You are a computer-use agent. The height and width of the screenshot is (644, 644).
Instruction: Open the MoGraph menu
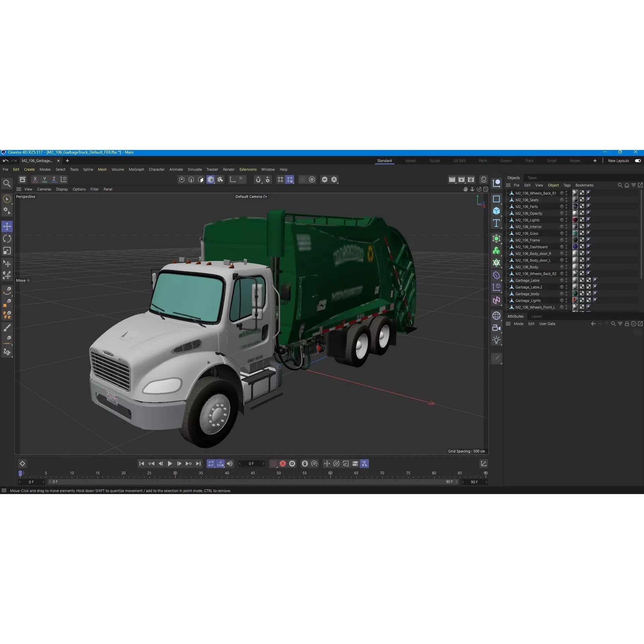[x=136, y=169]
